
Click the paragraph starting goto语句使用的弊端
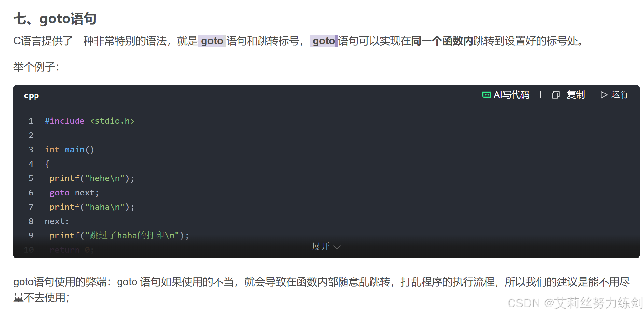click(322, 290)
